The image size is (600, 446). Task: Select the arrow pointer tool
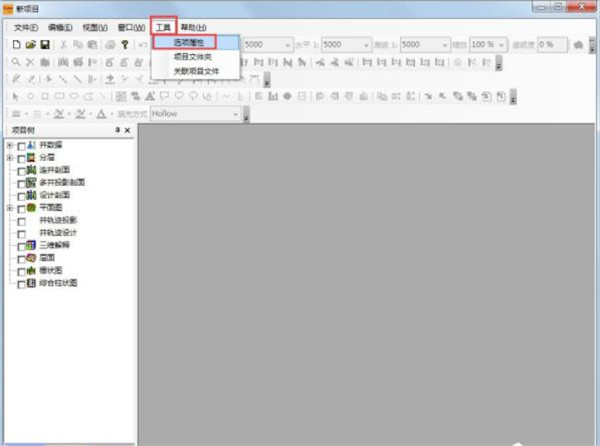click(x=16, y=96)
